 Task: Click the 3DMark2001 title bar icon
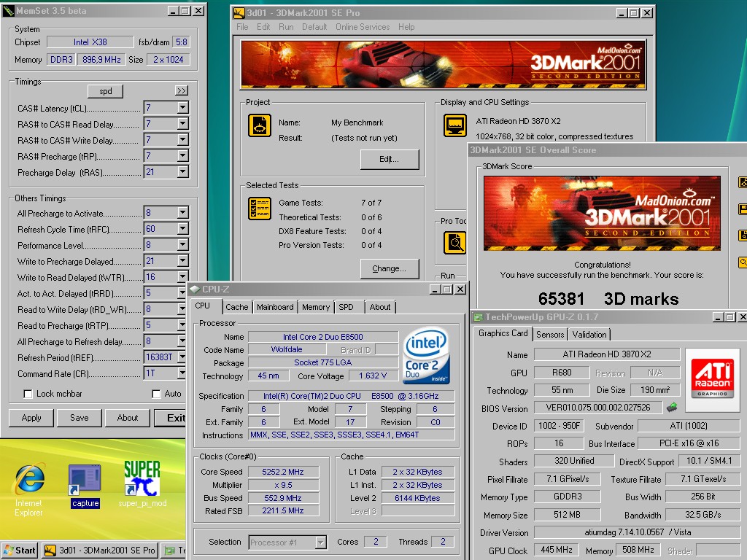(239, 13)
